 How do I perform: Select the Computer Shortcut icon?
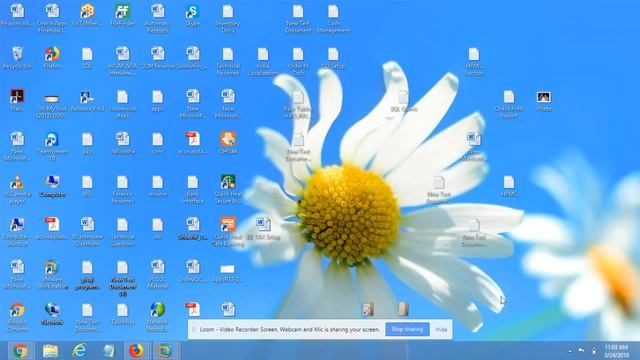pyautogui.click(x=17, y=232)
